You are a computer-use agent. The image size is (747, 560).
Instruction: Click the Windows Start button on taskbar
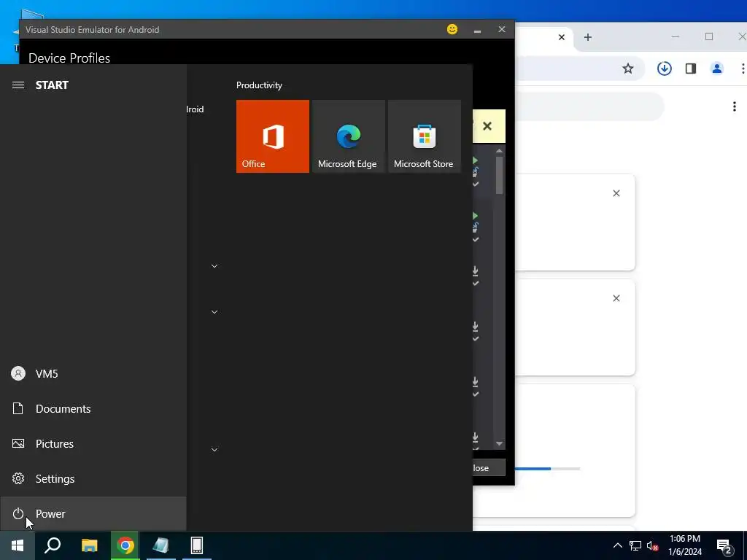pos(18,545)
